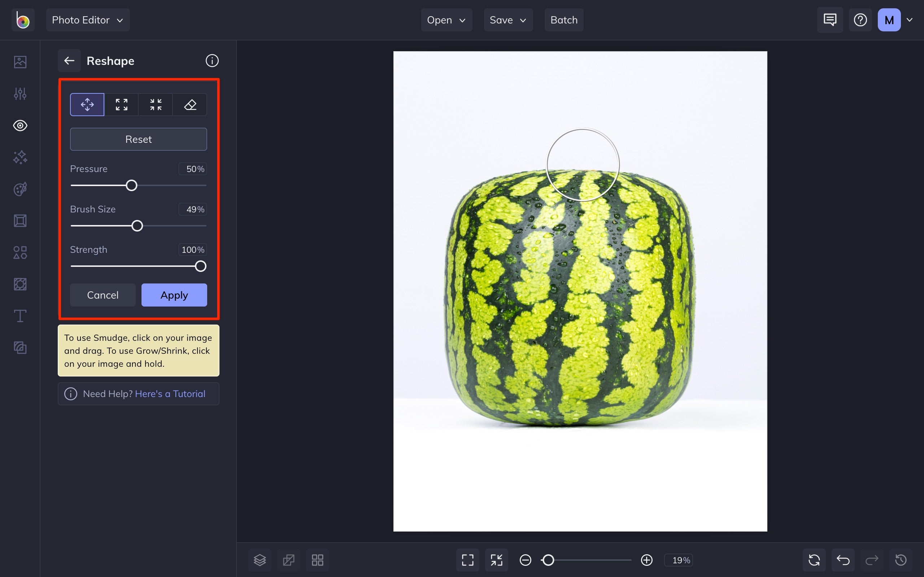Click the Batch menu item
This screenshot has height=577, width=924.
pos(563,20)
